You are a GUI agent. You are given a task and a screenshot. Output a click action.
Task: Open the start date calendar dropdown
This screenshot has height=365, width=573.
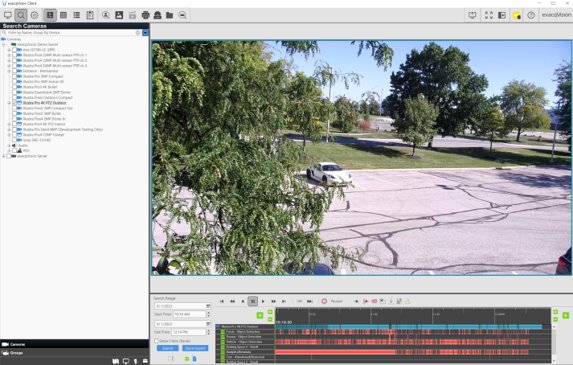(x=208, y=306)
